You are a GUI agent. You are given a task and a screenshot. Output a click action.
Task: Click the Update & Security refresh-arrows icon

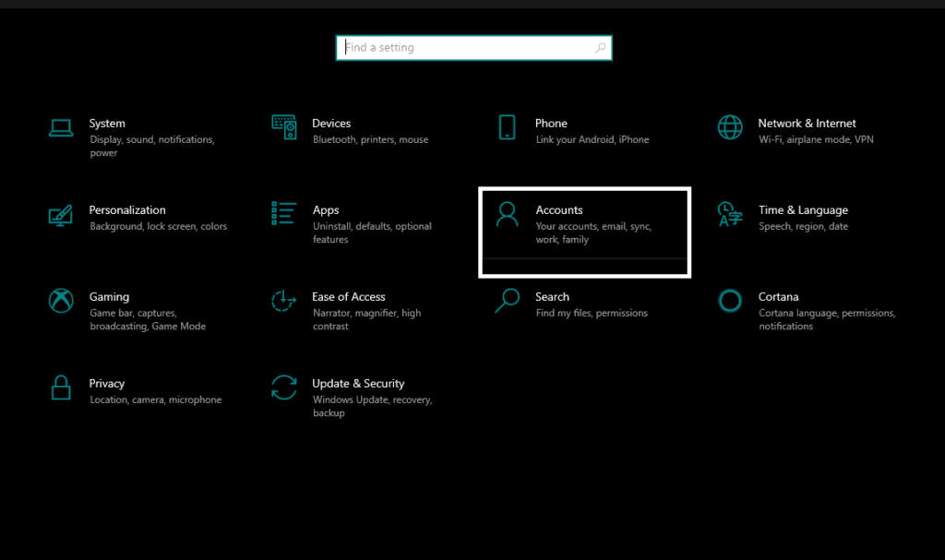283,387
